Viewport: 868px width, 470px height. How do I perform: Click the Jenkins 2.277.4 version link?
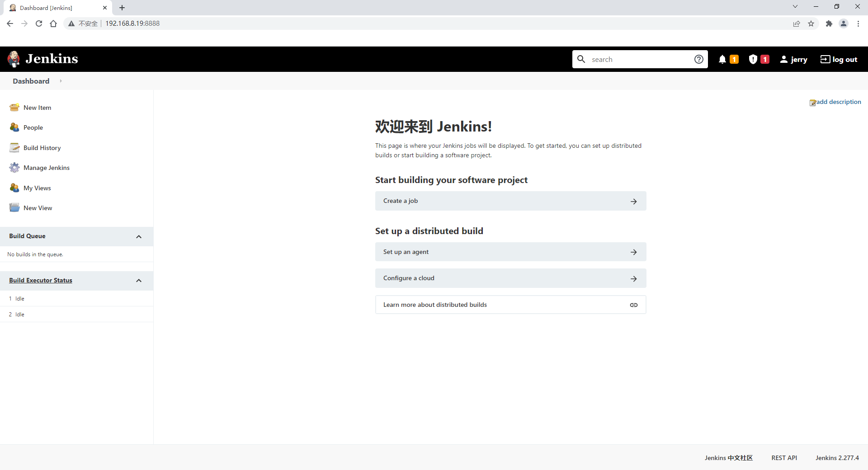point(837,458)
